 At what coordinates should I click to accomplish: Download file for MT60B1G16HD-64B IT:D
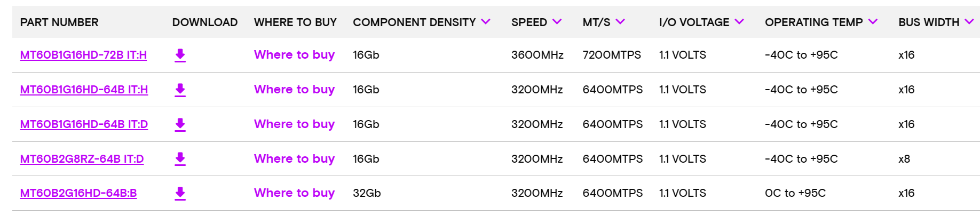tap(180, 124)
